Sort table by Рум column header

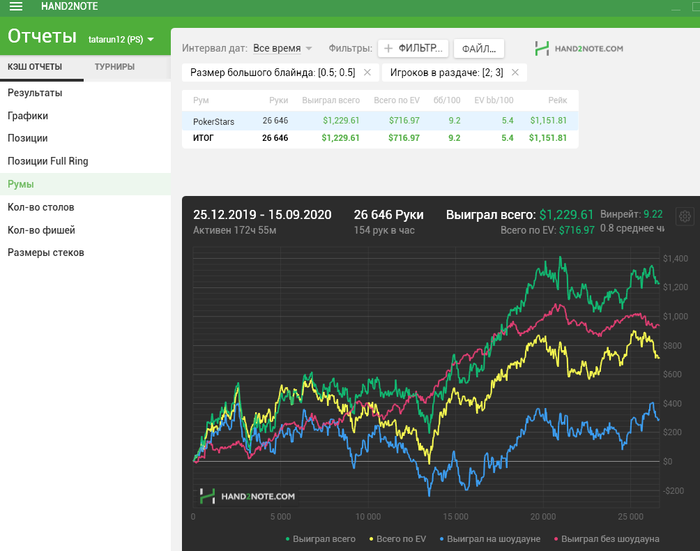pyautogui.click(x=201, y=100)
